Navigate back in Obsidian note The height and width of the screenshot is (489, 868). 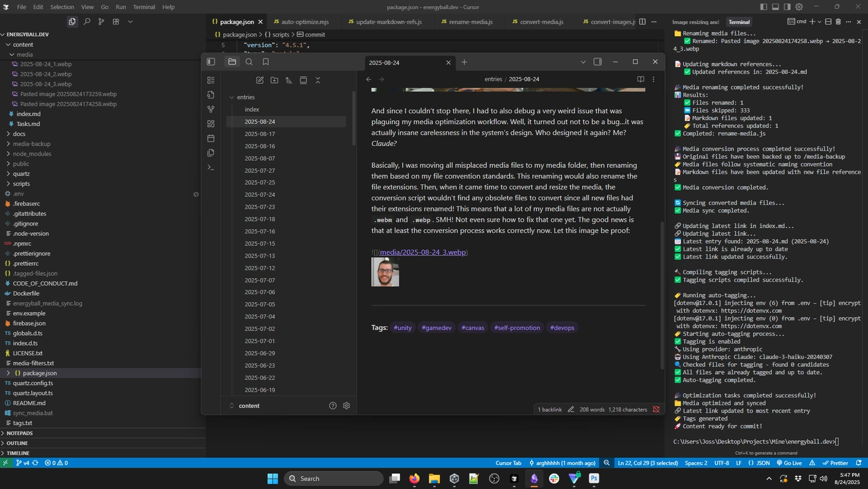coord(368,79)
